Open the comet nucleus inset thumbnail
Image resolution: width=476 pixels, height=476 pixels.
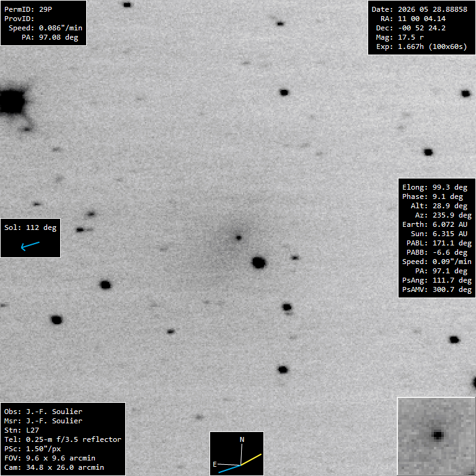point(436,436)
